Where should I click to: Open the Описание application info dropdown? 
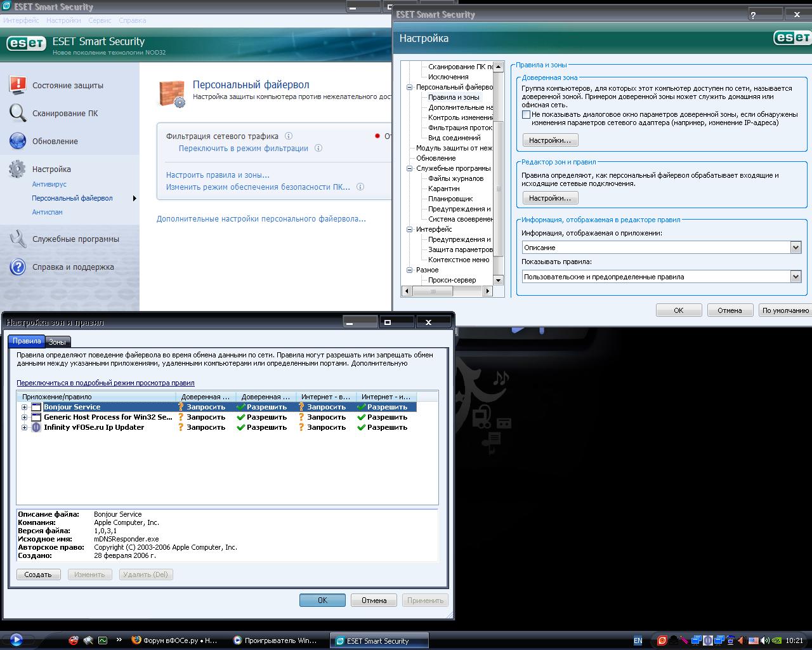pos(796,248)
